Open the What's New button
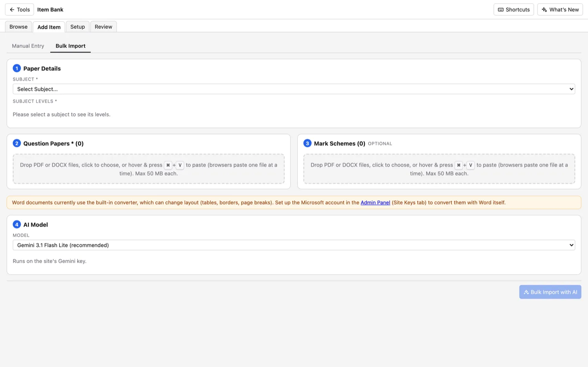Viewport: 588px width, 367px height. (560, 9)
